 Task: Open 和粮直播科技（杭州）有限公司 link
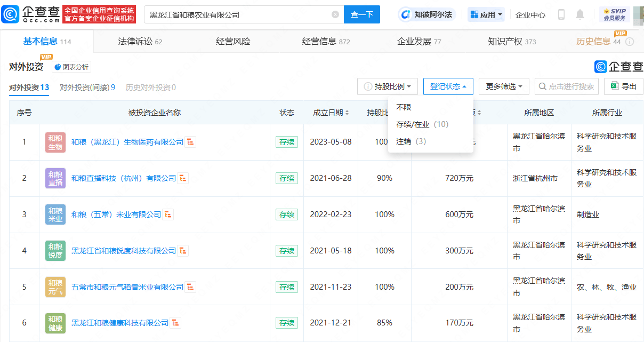124,178
